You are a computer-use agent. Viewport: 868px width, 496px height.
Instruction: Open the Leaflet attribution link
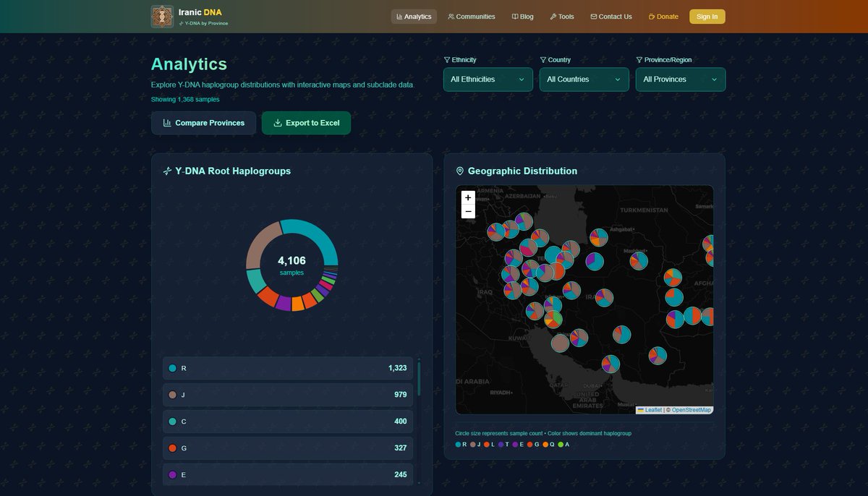(653, 410)
